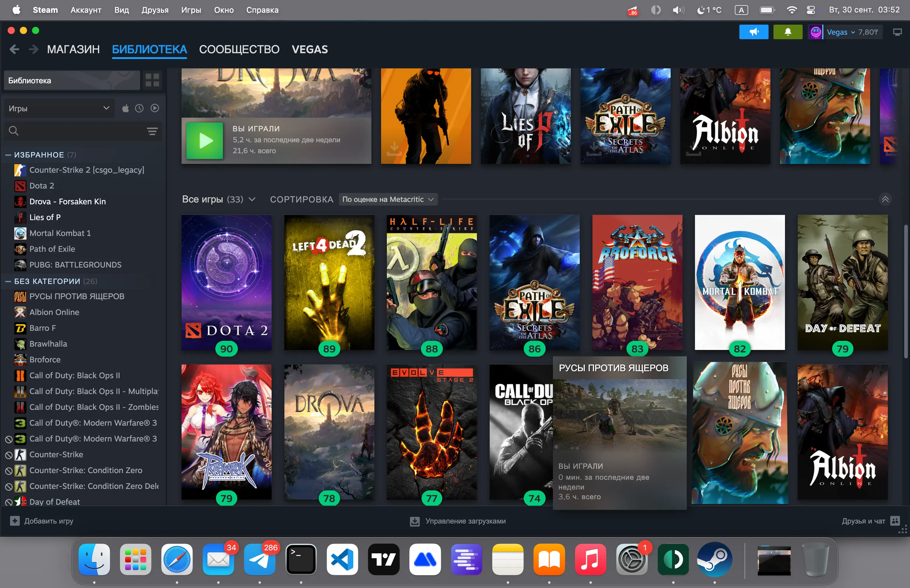Click the search magnifier icon in sidebar
Screen dimensions: 910x588
pyautogui.click(x=13, y=131)
